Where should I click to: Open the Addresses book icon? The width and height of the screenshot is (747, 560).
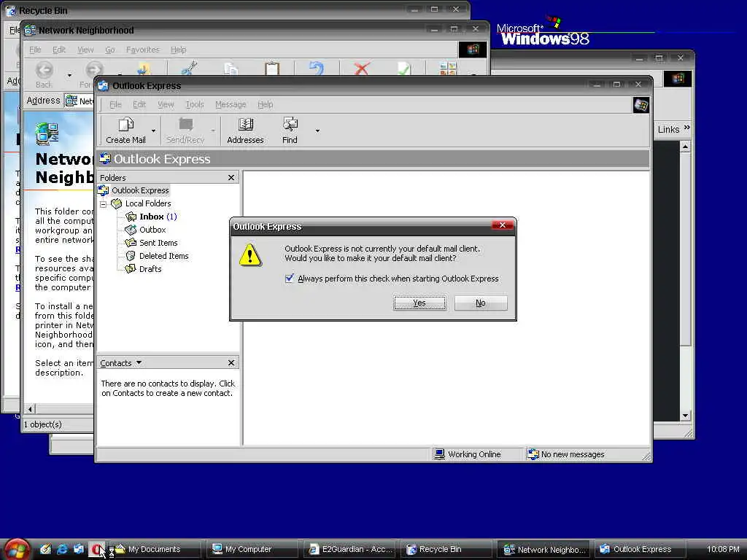point(245,125)
